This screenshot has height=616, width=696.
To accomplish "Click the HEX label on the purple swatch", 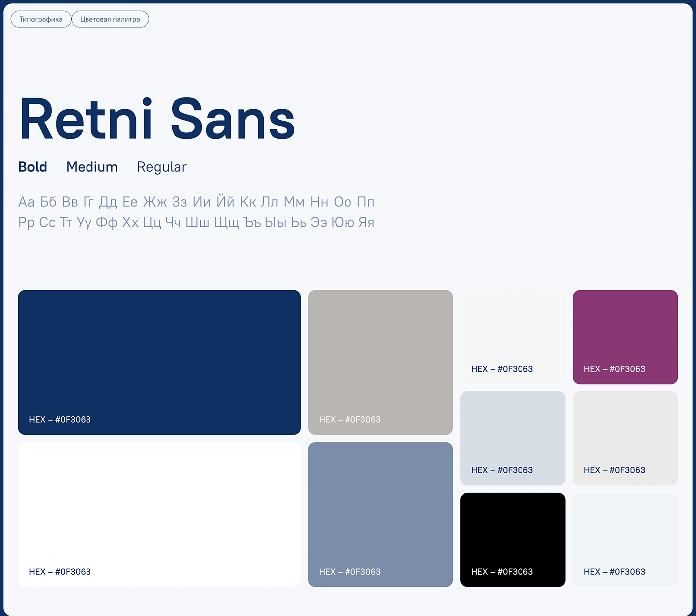I will tap(614, 369).
